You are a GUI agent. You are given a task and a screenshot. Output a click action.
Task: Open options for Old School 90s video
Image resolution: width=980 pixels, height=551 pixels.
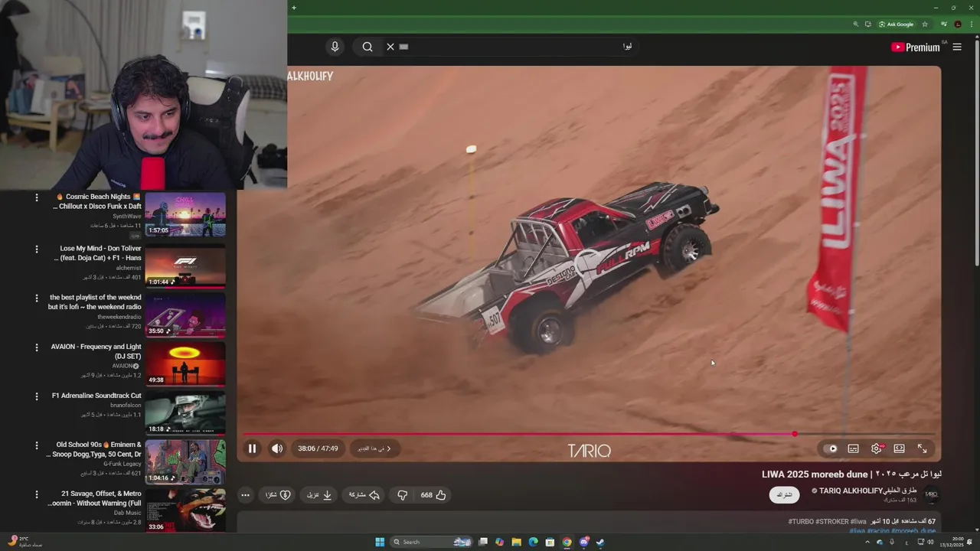tap(36, 445)
